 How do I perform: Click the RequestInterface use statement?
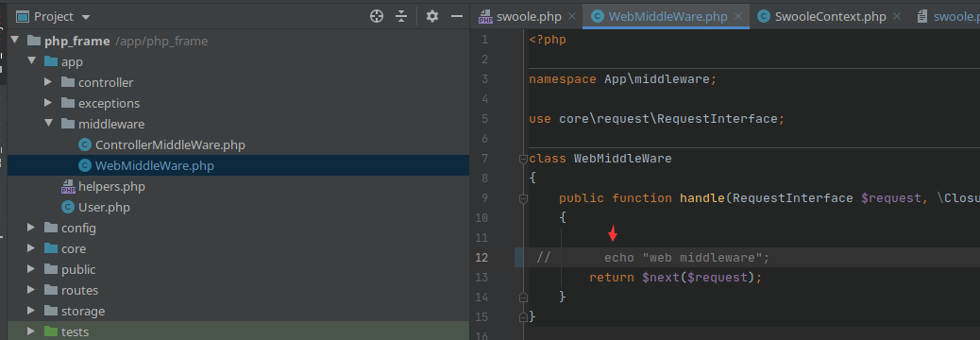coord(656,119)
